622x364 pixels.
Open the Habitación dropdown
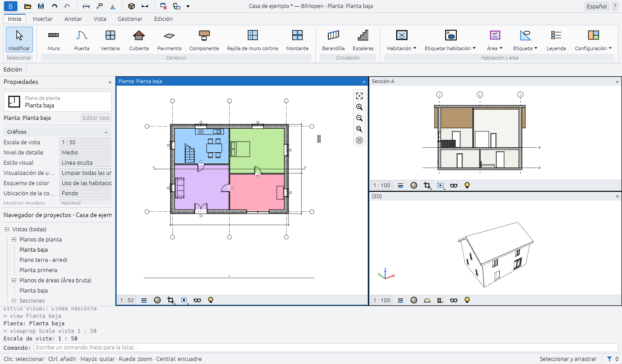[402, 40]
